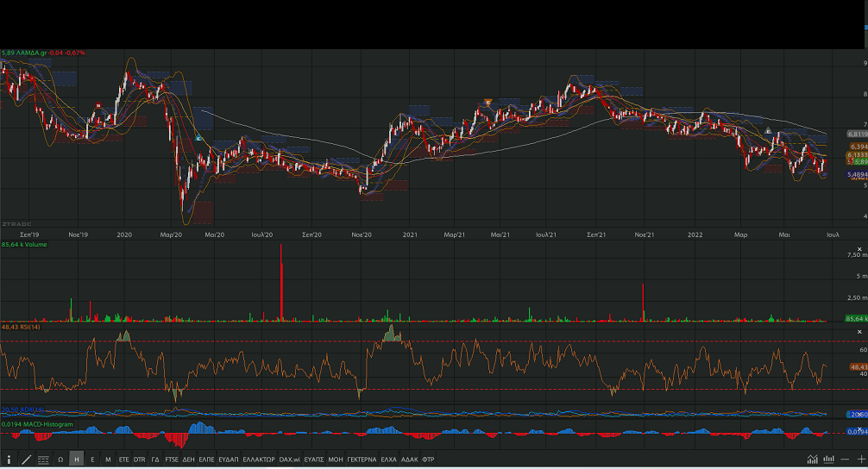The width and height of the screenshot is (868, 469).
Task: Open the dashed grid list icon
Action: click(43, 460)
